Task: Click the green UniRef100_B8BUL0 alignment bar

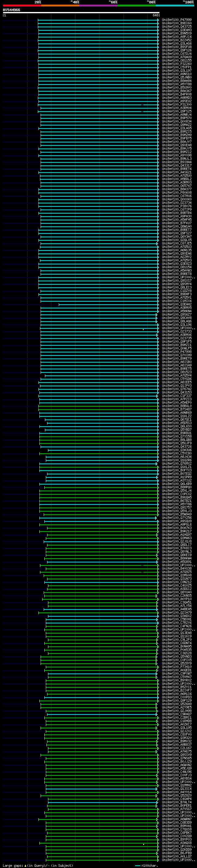Action: [99, 406]
